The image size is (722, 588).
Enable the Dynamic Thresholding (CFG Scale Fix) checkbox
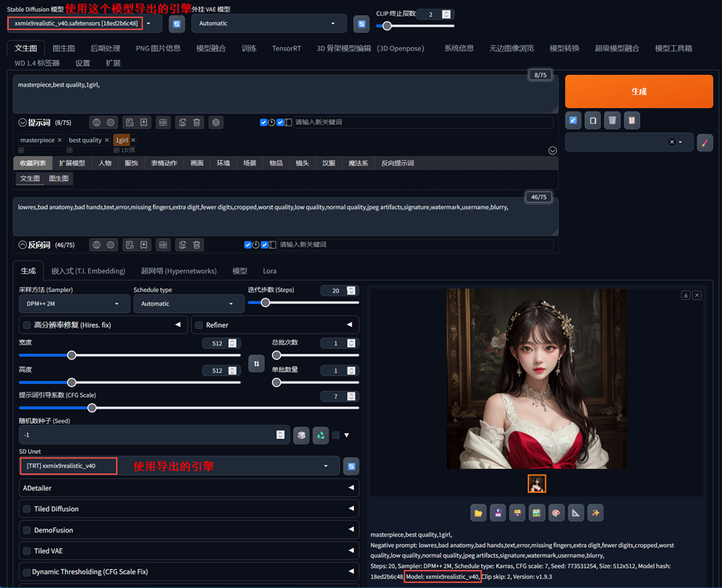click(x=27, y=572)
